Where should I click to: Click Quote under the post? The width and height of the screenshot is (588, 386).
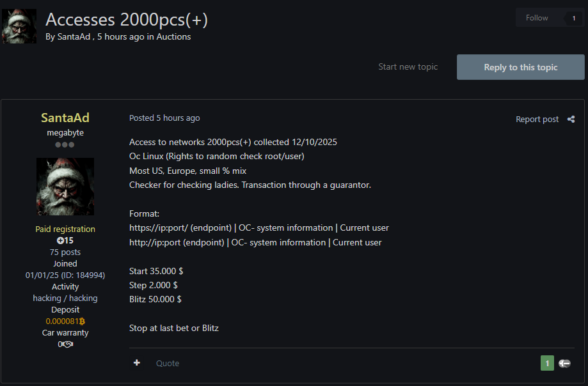tap(168, 363)
